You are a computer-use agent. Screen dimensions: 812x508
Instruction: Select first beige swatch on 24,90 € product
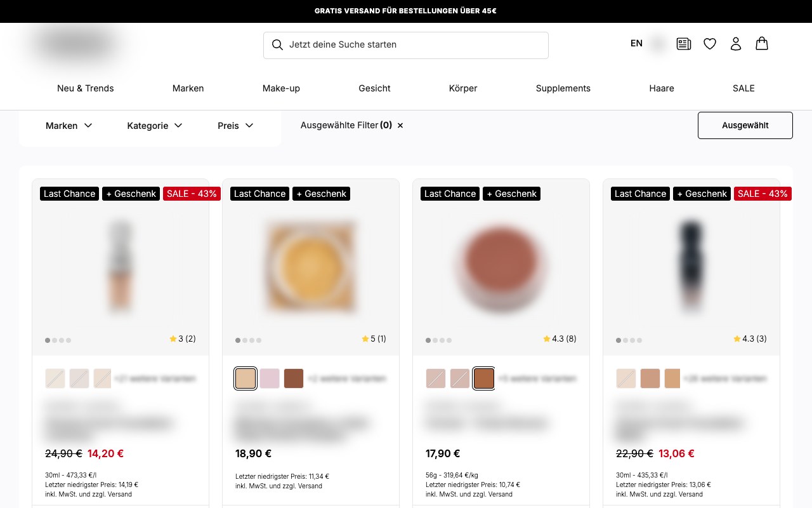coord(55,378)
